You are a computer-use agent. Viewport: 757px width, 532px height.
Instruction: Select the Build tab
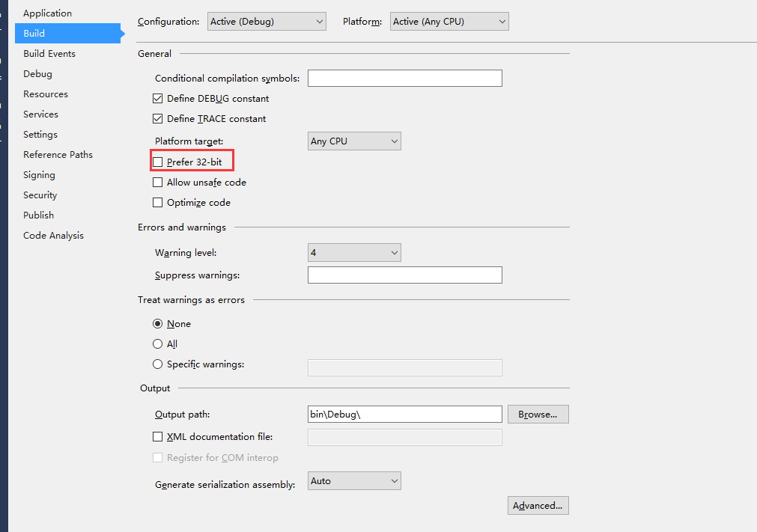(67, 33)
